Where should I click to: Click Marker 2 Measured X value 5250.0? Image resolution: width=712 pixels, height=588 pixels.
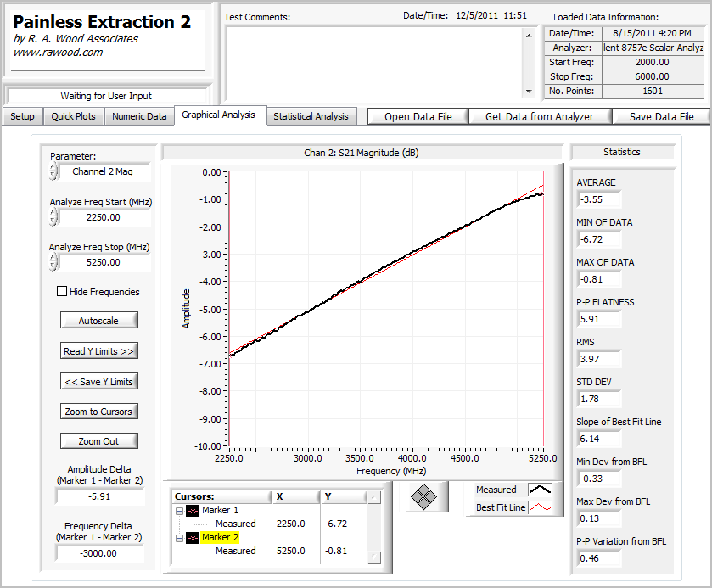coord(290,552)
